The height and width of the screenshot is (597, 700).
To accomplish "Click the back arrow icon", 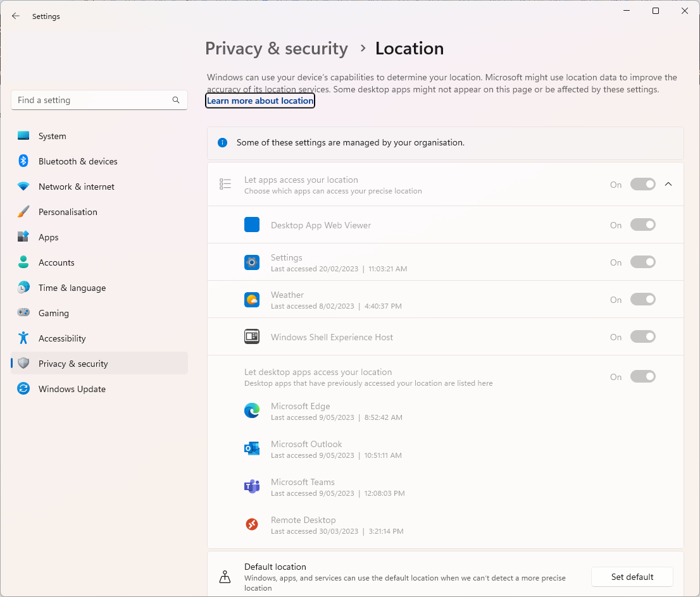I will pos(16,16).
